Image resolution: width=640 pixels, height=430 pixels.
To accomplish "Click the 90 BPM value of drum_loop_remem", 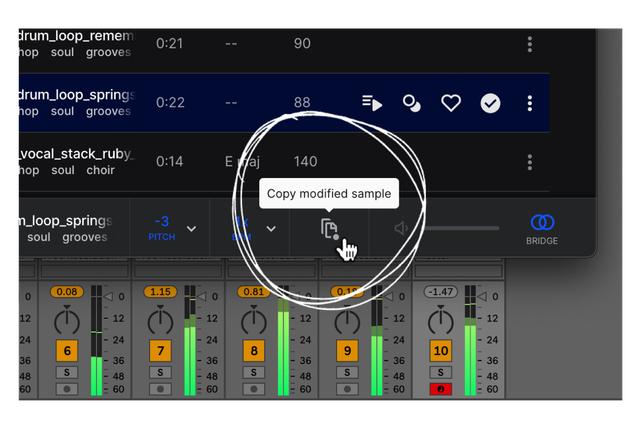I will 302,44.
